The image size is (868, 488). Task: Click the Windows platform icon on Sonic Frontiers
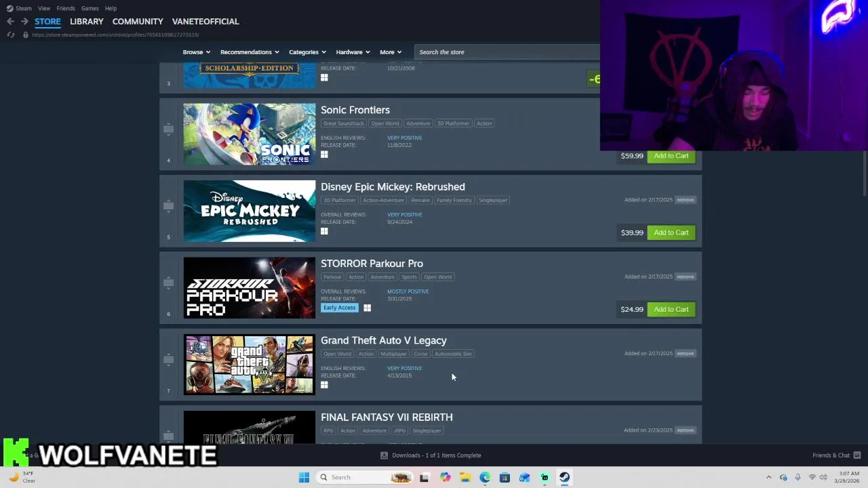coord(324,155)
